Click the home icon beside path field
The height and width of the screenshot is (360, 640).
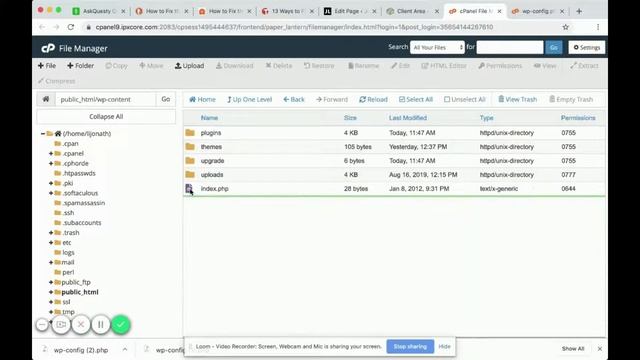point(46,99)
